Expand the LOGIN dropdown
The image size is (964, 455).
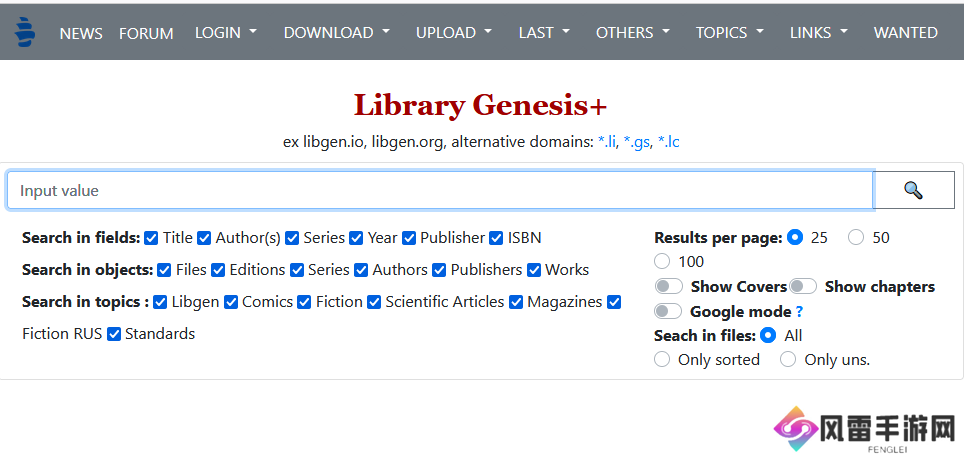(x=226, y=33)
